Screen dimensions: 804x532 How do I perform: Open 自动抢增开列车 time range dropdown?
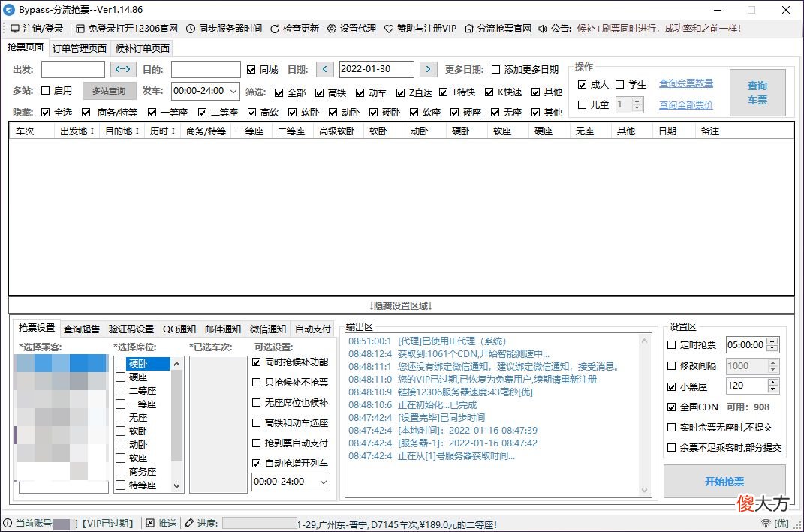coord(324,482)
